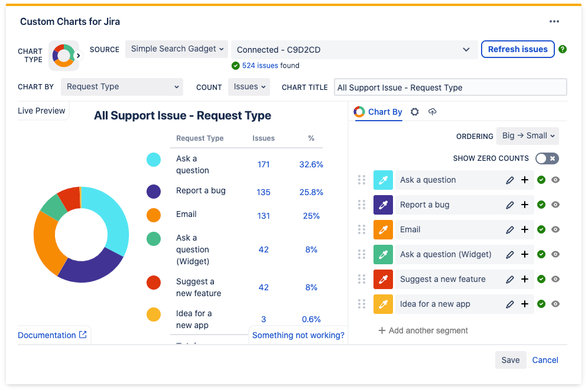Open the Big → Small ordering dropdown
Image resolution: width=588 pixels, height=392 pixels.
pos(528,136)
